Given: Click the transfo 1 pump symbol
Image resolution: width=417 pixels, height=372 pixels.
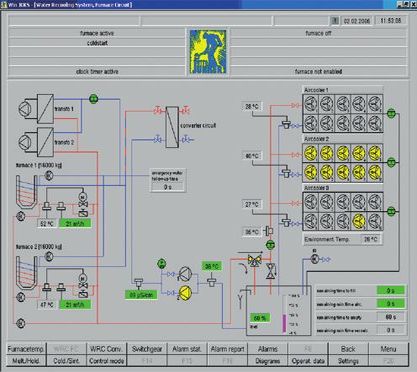Looking at the screenshot, I should pyautogui.click(x=25, y=109).
